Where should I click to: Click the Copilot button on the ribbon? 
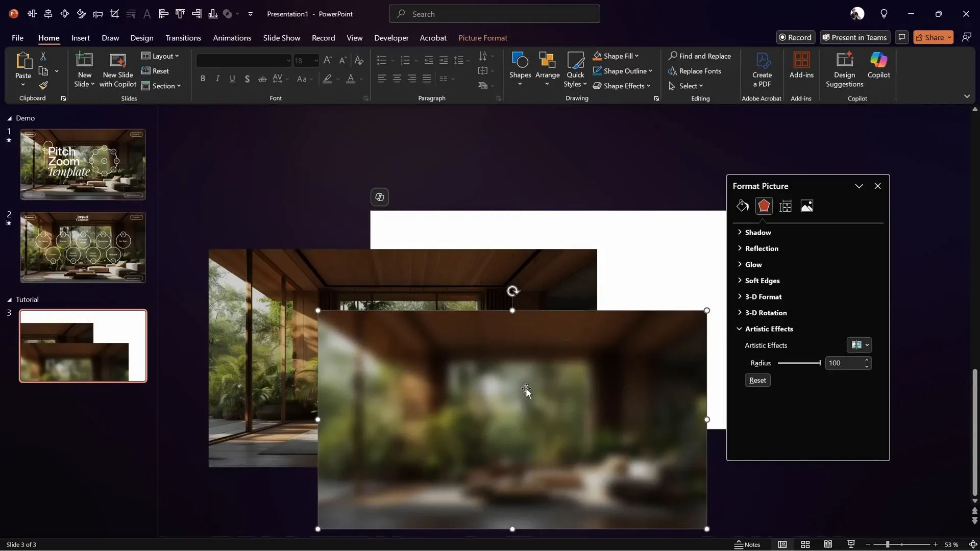(879, 68)
